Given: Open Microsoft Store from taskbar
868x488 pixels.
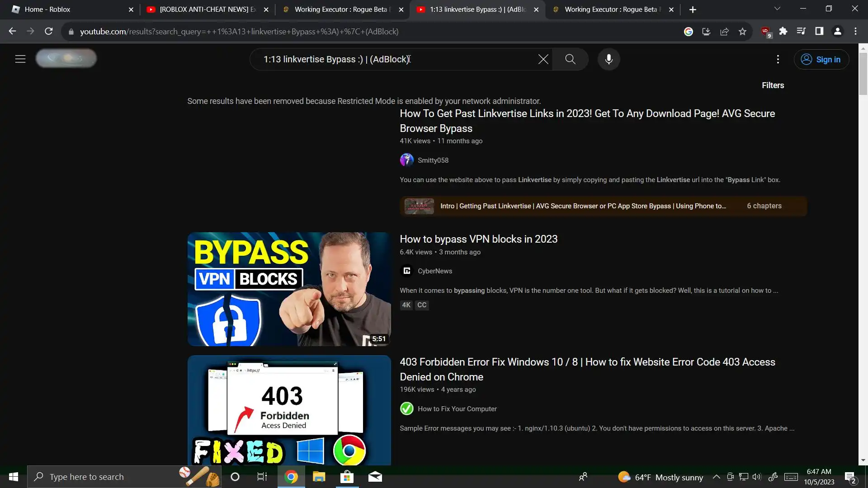Looking at the screenshot, I should pyautogui.click(x=347, y=477).
